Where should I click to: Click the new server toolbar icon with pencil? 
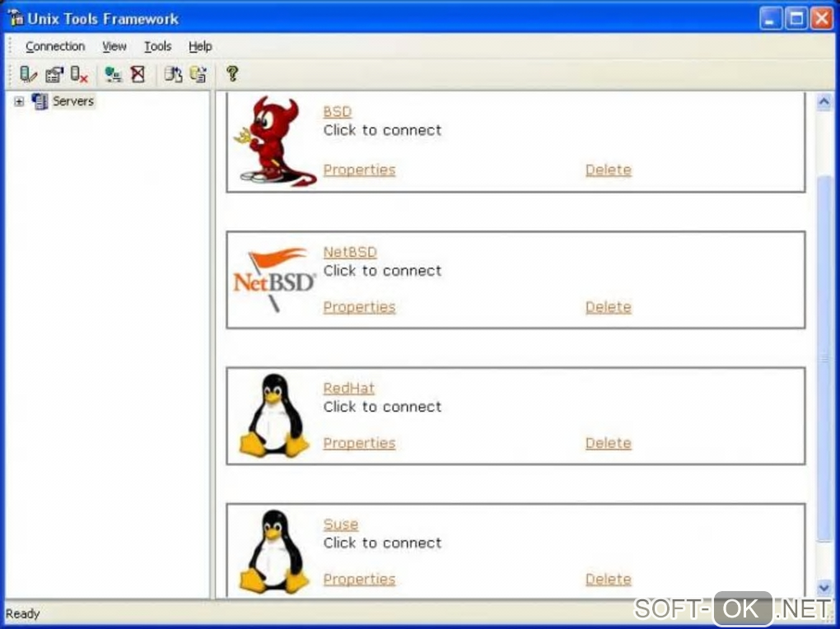pyautogui.click(x=28, y=74)
